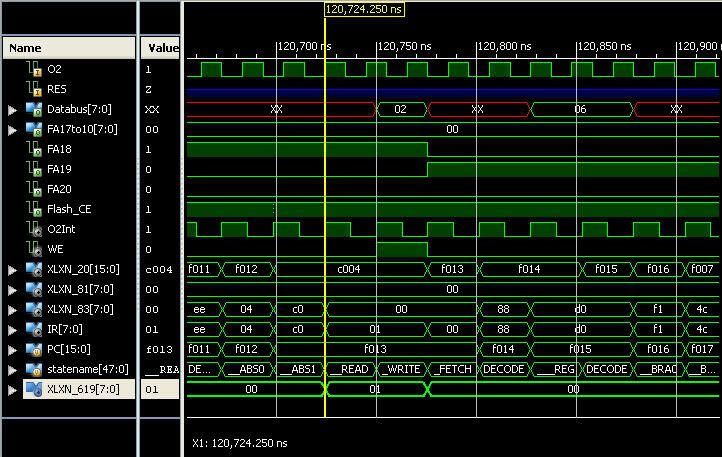Click the O2Int signal icon
Screen dimensions: 722x457
[31, 230]
